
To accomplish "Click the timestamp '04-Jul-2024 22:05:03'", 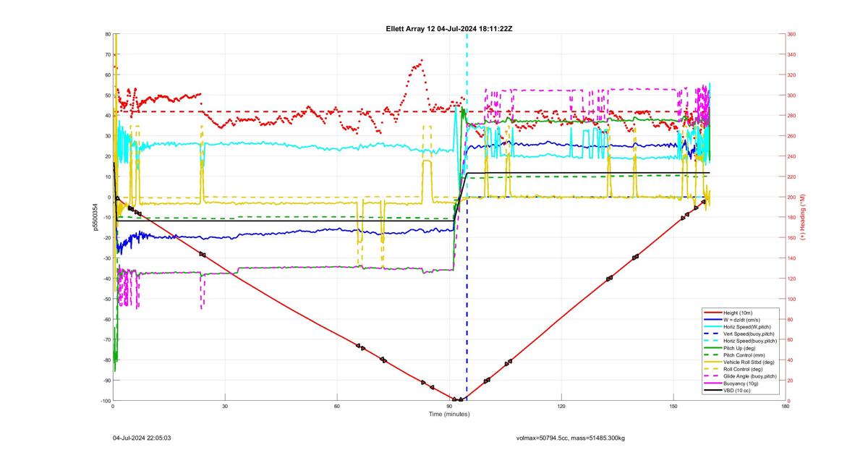I will click(142, 438).
